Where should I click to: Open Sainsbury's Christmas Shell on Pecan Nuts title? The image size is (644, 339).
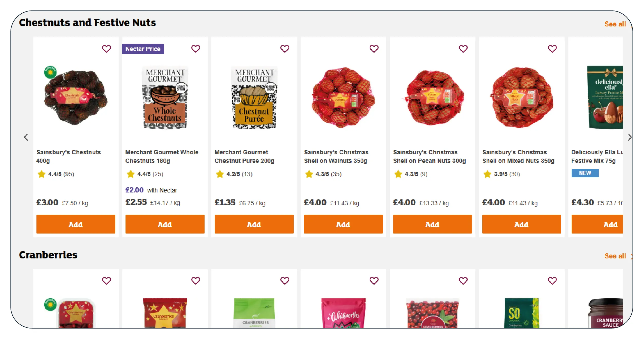coord(429,157)
